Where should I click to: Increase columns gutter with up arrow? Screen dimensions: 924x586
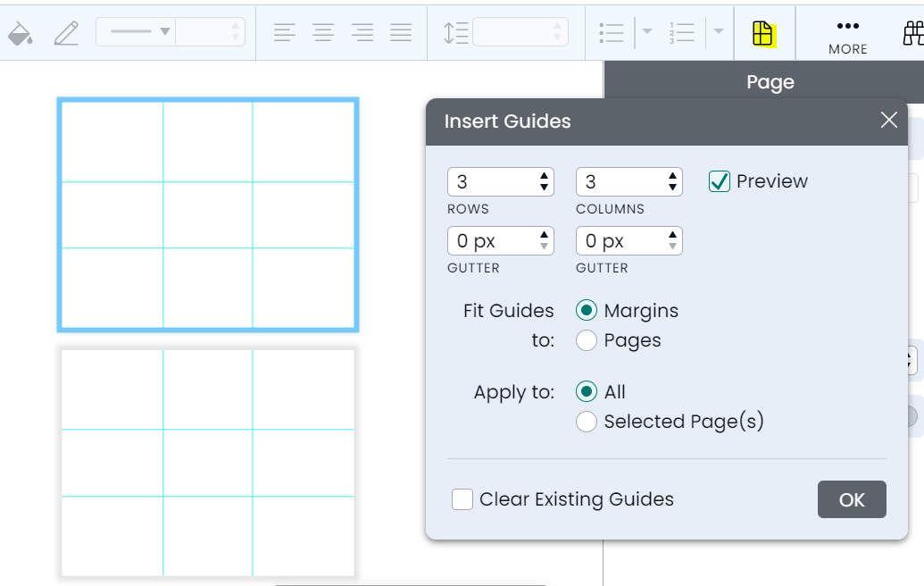click(x=672, y=235)
